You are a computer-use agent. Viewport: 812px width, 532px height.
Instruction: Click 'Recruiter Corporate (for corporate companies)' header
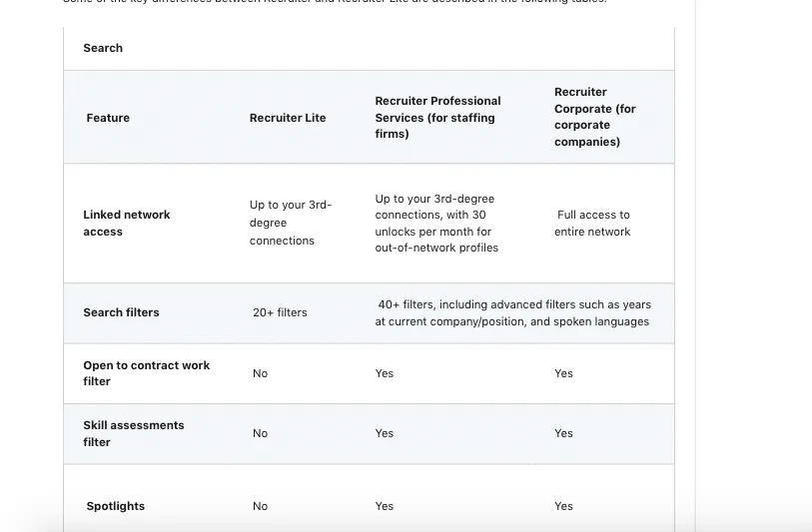point(595,117)
